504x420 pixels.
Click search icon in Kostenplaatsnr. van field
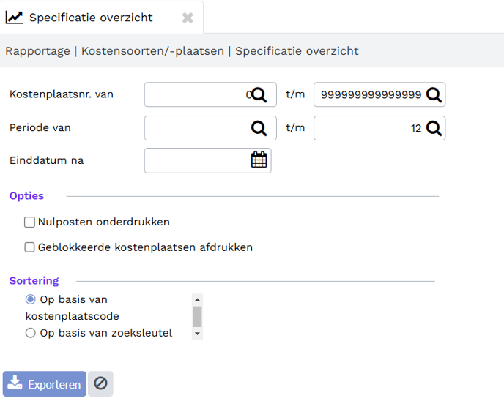259,94
